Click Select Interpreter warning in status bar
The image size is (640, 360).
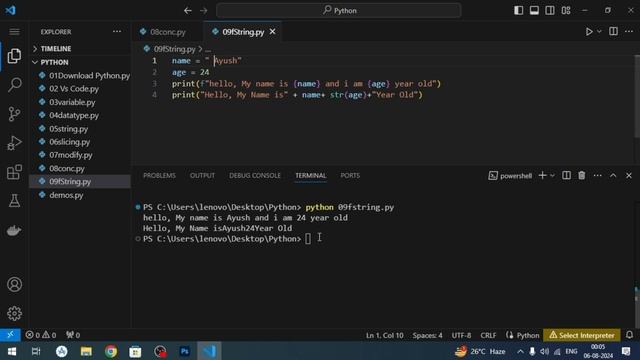click(582, 335)
